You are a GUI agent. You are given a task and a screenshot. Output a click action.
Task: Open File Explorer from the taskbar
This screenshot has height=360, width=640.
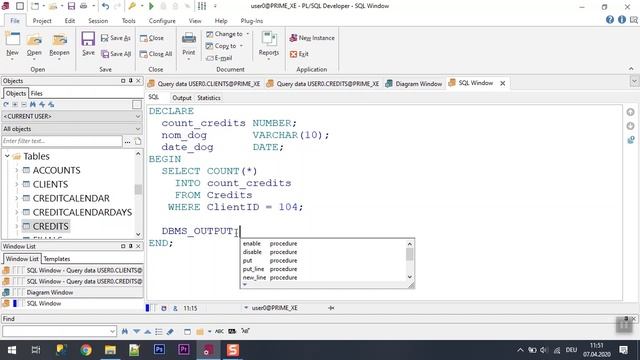(110, 350)
